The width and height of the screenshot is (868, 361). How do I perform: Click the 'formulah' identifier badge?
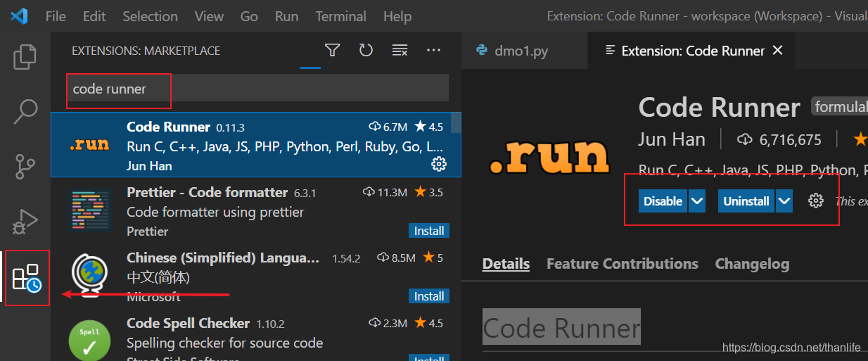click(x=840, y=107)
